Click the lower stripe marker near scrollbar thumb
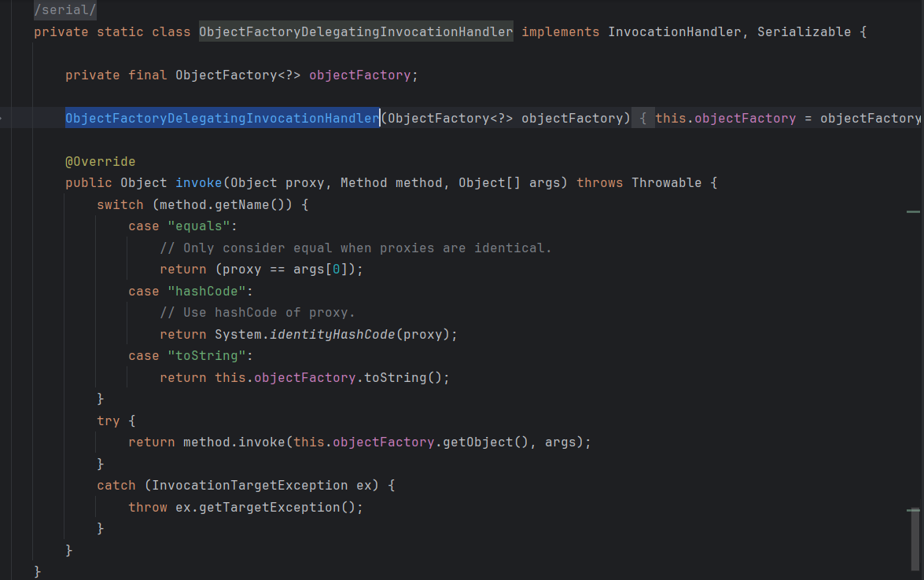 coord(912,511)
